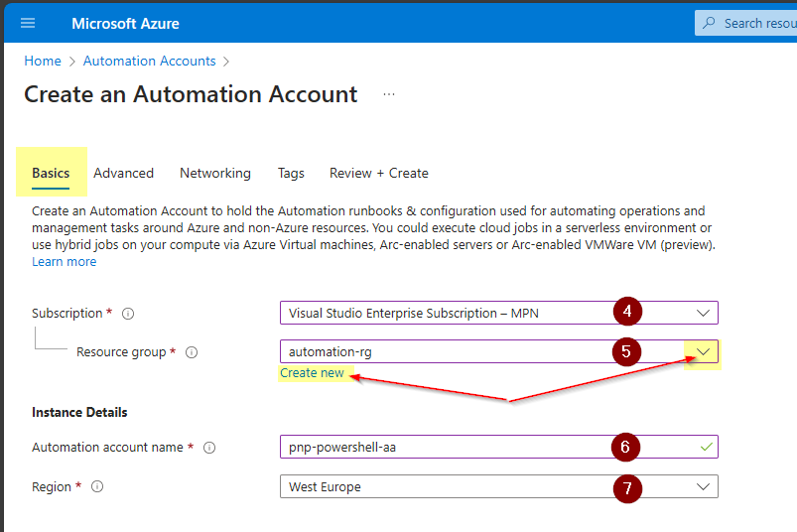Go to Automation Accounts breadcrumb
This screenshot has width=797, height=532.
tap(150, 61)
